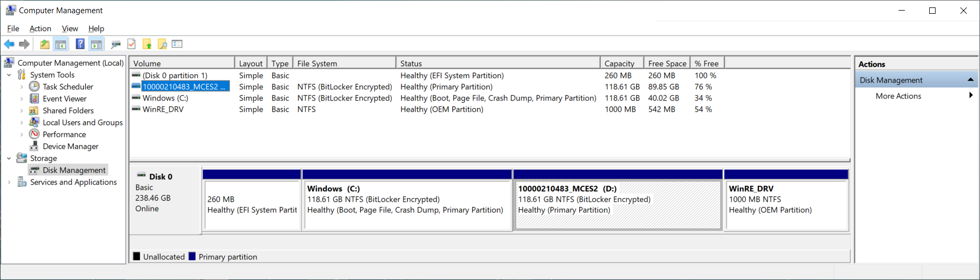Sort by the Status column header
Viewport: 980px width, 280px height.
click(x=499, y=63)
